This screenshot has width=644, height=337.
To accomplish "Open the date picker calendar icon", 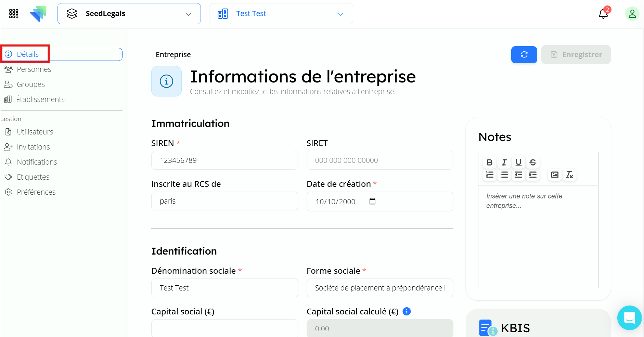I will (x=372, y=202).
